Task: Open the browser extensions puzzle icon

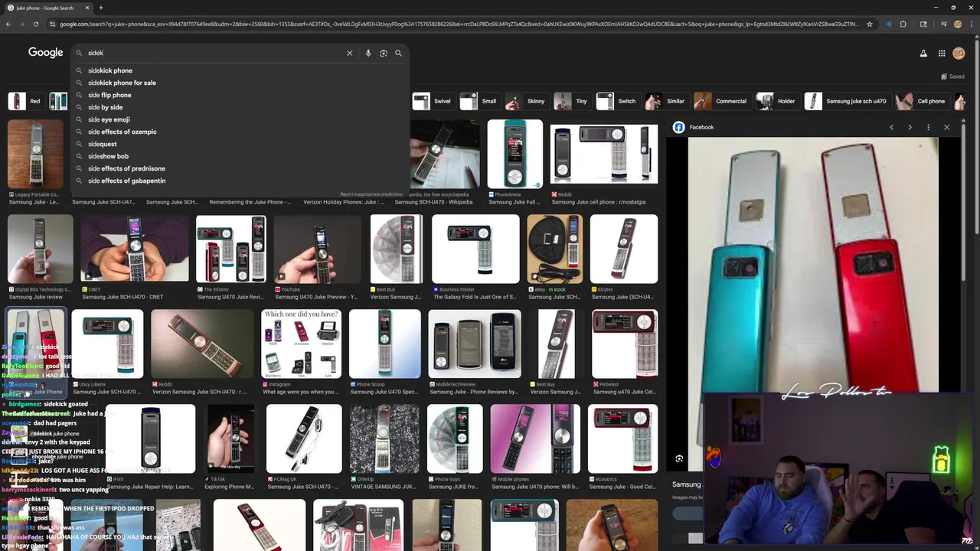Action: pos(903,24)
